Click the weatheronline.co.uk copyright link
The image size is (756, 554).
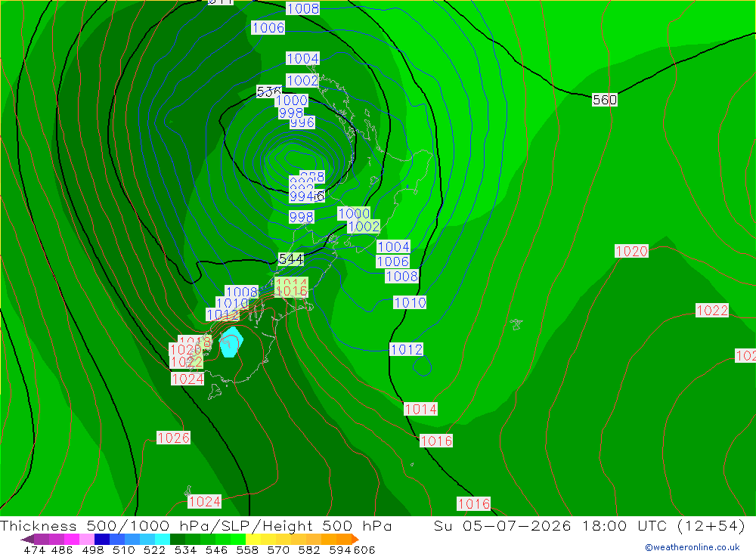pos(692,547)
